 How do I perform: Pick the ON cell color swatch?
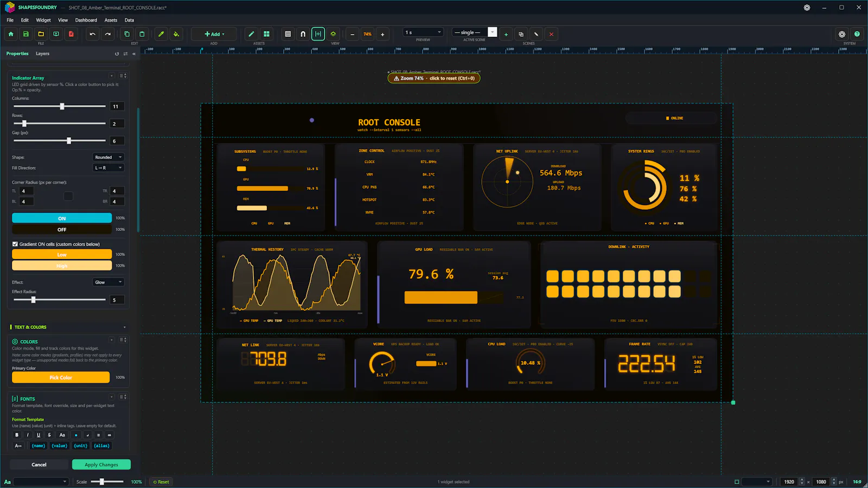(x=62, y=218)
